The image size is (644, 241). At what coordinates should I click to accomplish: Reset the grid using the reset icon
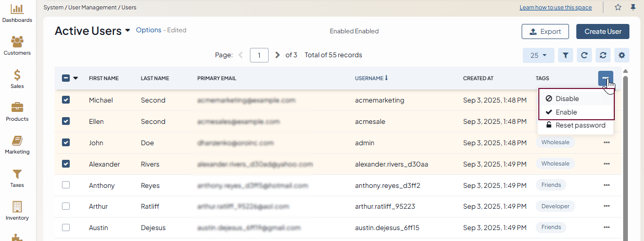pos(603,55)
